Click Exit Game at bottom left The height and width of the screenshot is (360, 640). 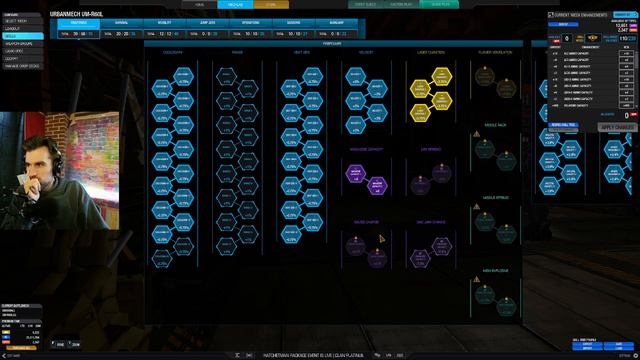click(x=12, y=356)
